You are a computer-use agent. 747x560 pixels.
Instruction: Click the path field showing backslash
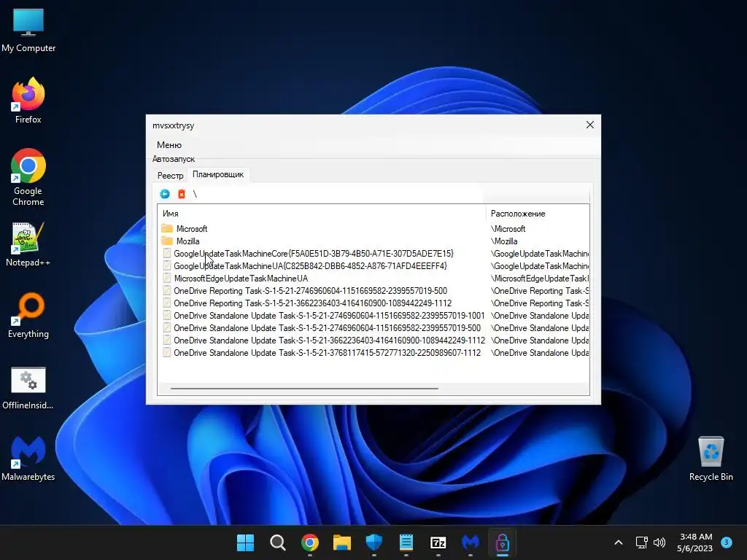[336, 194]
